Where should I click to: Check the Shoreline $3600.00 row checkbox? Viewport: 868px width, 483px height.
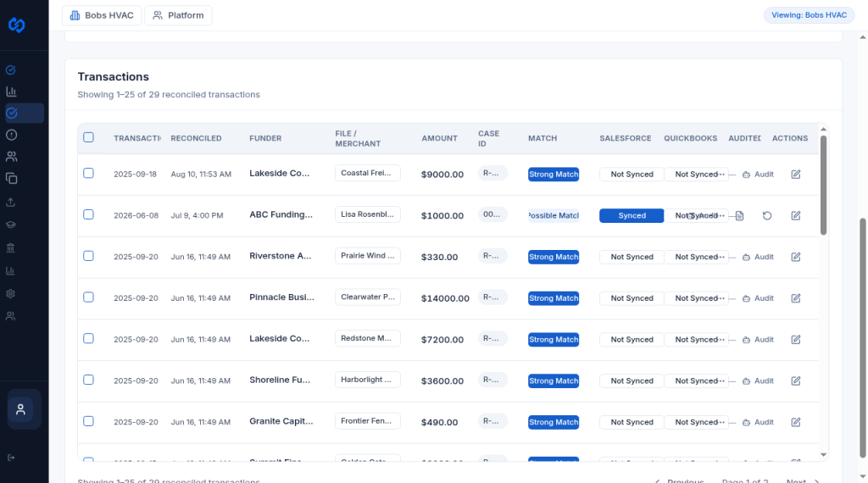[x=88, y=380]
